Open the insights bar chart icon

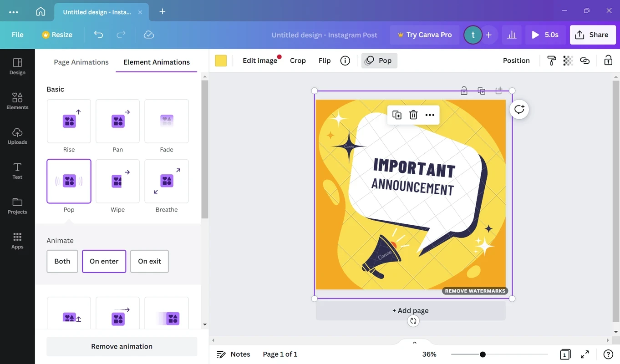click(x=512, y=35)
